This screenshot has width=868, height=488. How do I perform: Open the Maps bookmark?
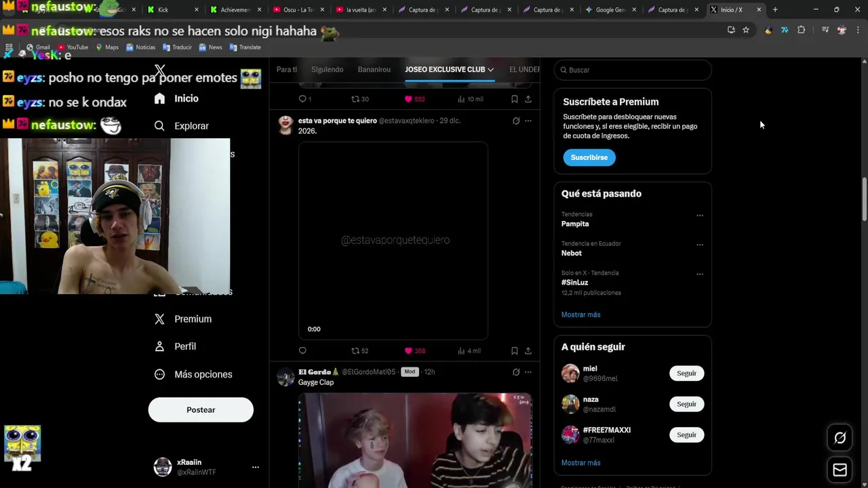click(x=107, y=47)
